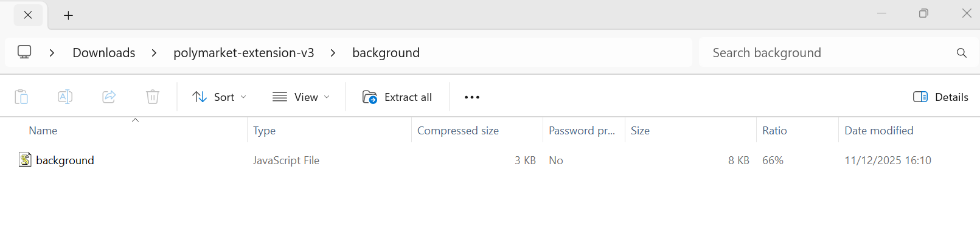Open the See more ellipsis menu
This screenshot has width=980, height=245.
tap(472, 97)
